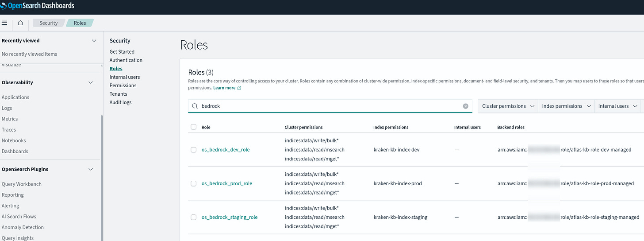The image size is (644, 241).
Task: Open Internal users in Security menu
Action: (125, 77)
